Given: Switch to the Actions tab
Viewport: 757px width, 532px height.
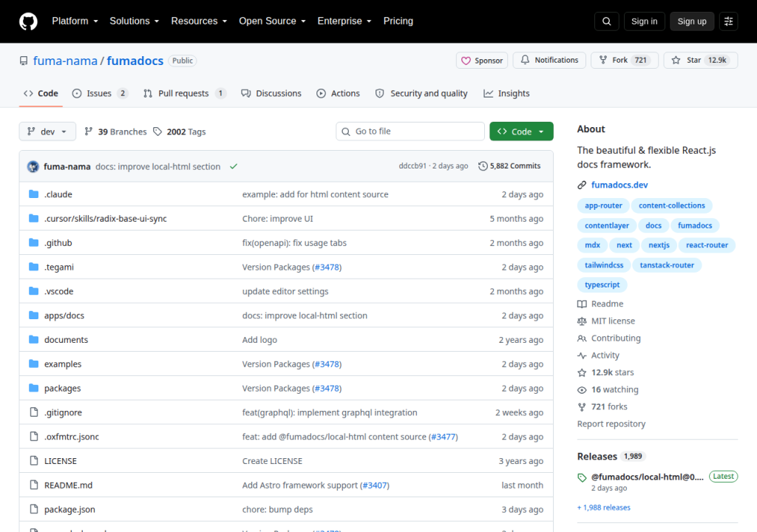Looking at the screenshot, I should point(338,93).
